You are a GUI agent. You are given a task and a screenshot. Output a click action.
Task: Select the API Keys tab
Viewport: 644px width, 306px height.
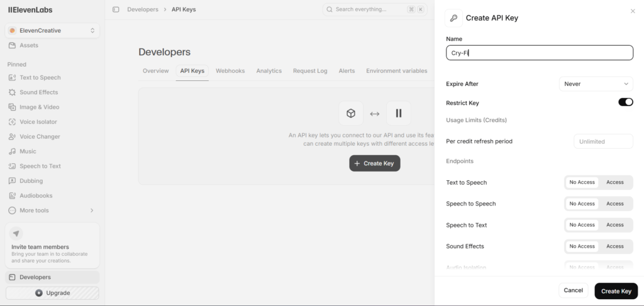pos(192,71)
